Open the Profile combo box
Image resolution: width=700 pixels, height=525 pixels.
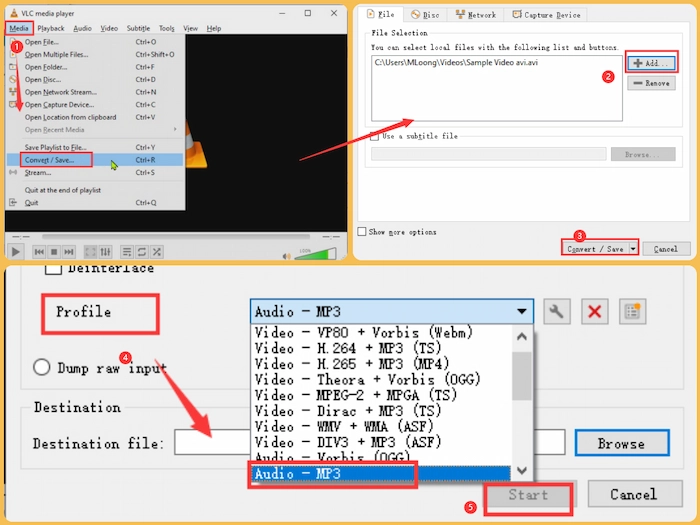point(392,311)
